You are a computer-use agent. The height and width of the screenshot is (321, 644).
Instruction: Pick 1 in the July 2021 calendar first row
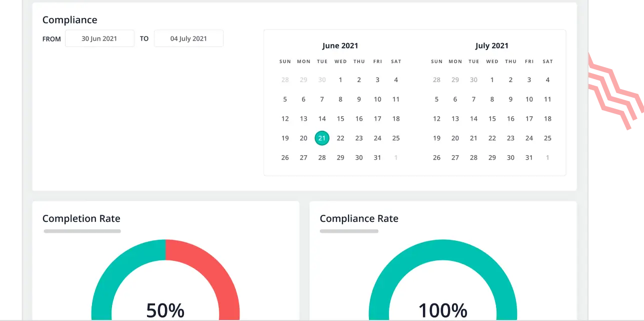492,80
